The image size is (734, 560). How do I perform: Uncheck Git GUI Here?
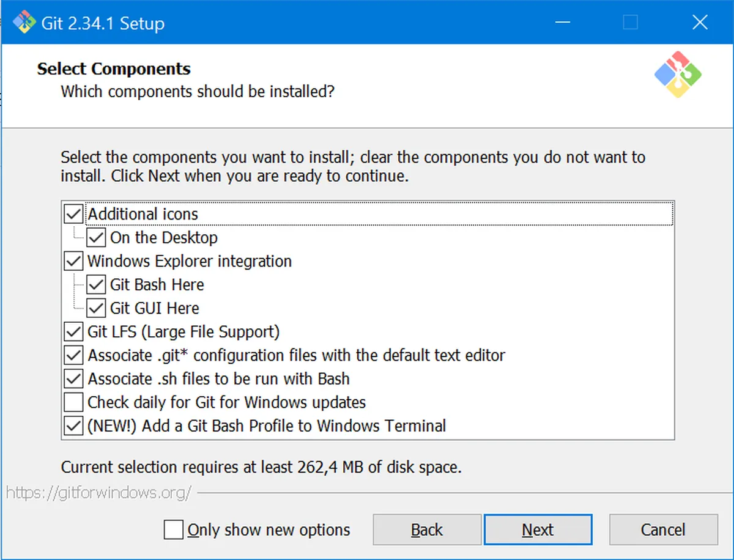(x=96, y=308)
